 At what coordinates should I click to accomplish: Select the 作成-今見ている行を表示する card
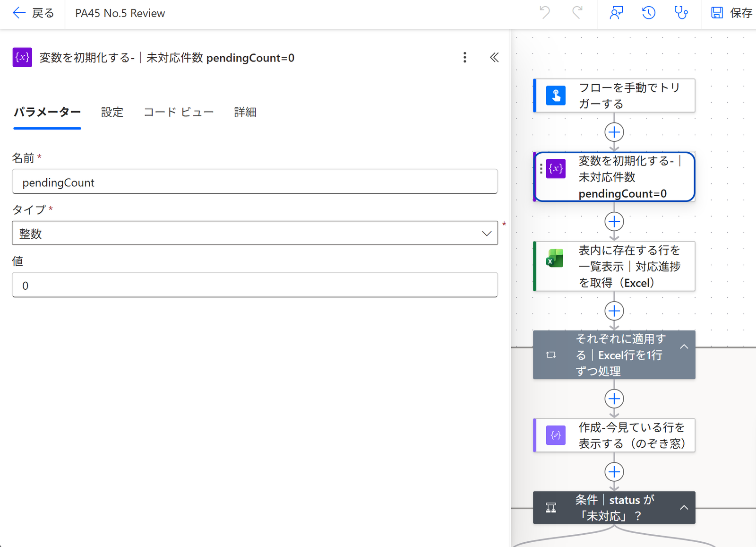point(614,435)
